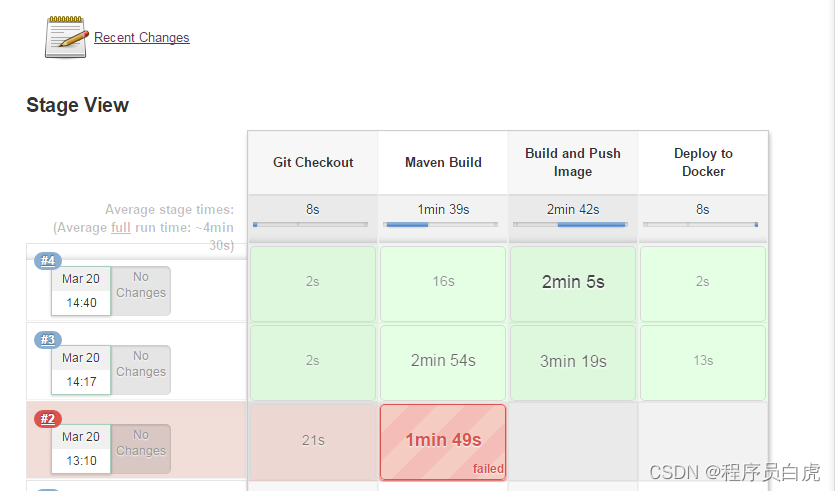The height and width of the screenshot is (491, 835).
Task: Click build #4 badge
Action: click(x=48, y=261)
